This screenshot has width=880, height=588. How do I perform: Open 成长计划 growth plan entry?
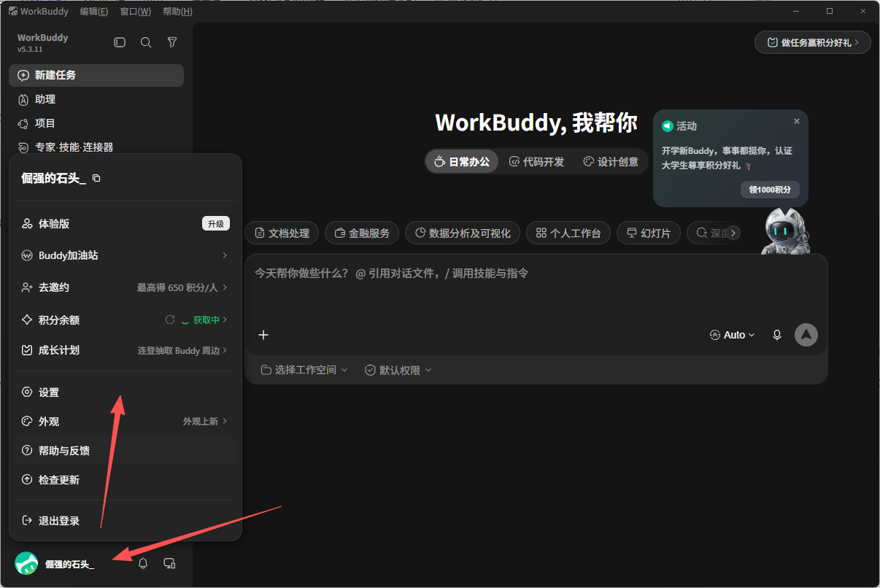coord(125,350)
